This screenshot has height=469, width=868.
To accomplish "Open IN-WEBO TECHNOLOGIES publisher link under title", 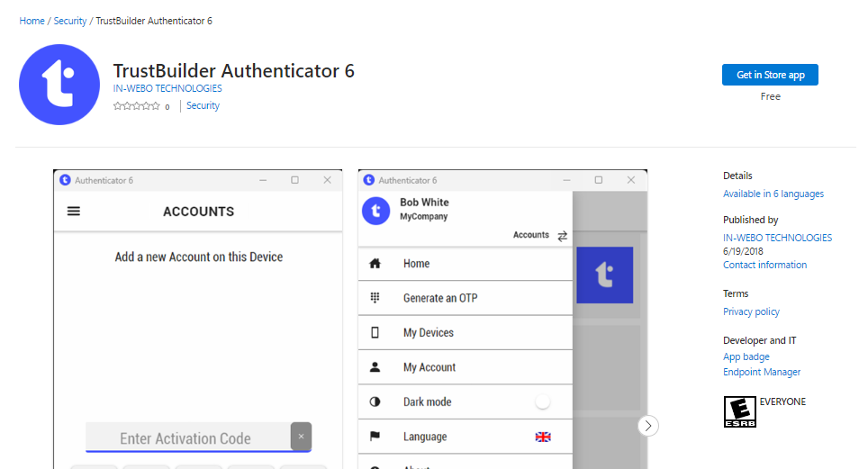I will 167,88.
